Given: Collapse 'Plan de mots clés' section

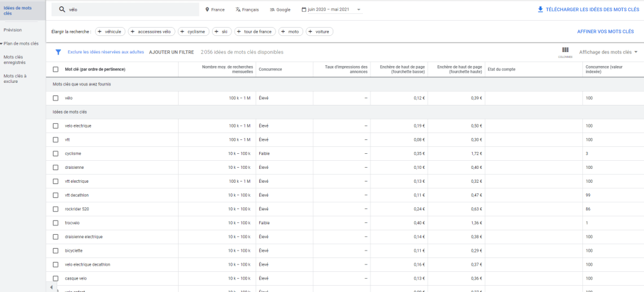Looking at the screenshot, I should point(2,43).
